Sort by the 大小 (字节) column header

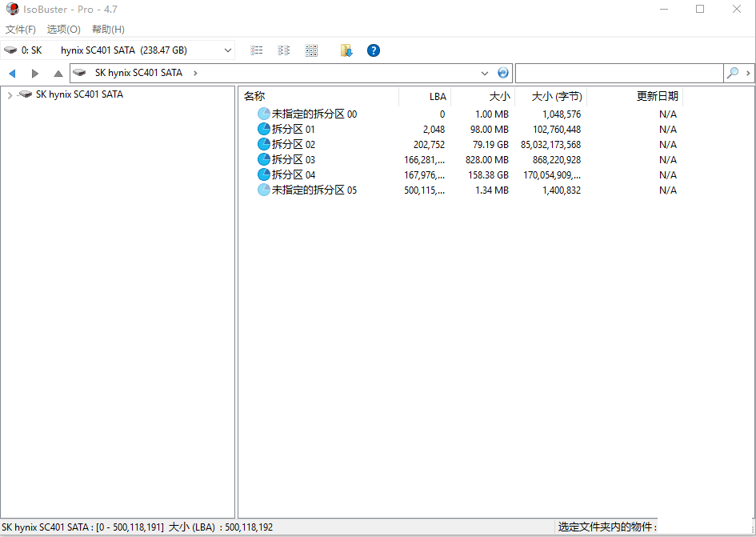point(550,97)
